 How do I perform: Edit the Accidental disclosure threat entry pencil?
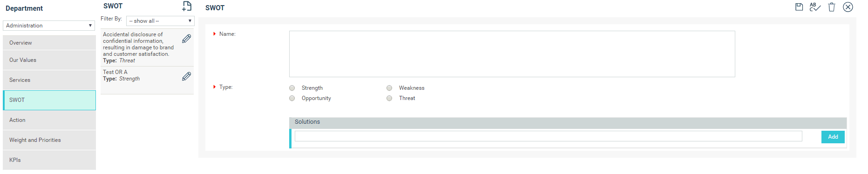(x=186, y=39)
